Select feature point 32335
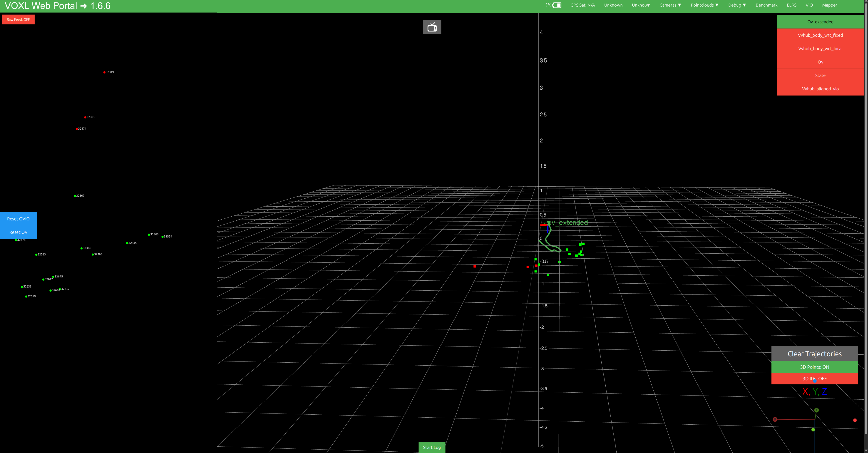 click(127, 243)
